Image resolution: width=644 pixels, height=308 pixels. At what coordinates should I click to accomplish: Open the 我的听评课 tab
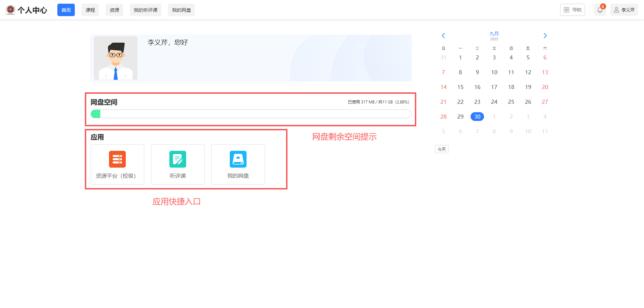[x=146, y=10]
